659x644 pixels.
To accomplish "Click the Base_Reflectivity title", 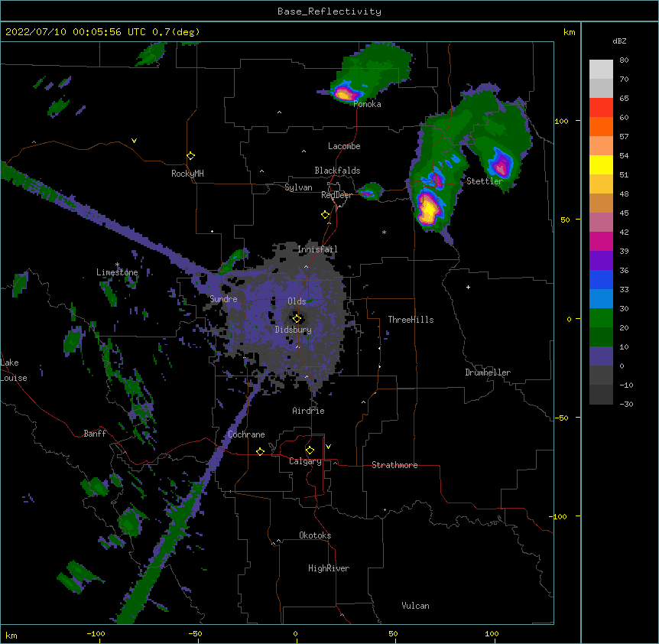I will (x=329, y=11).
